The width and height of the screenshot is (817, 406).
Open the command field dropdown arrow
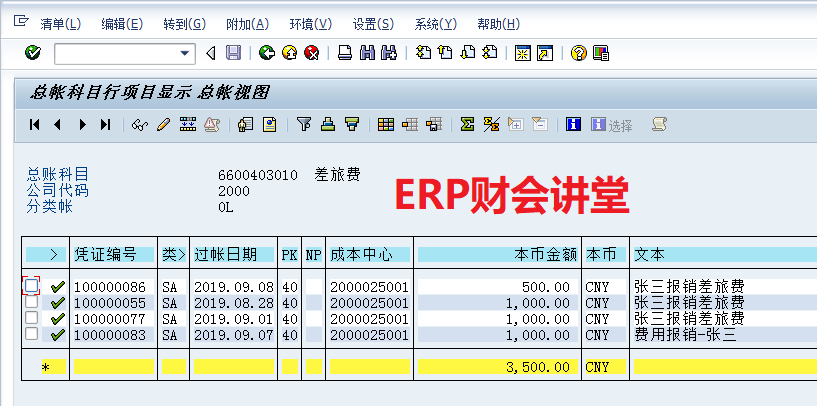[x=185, y=53]
